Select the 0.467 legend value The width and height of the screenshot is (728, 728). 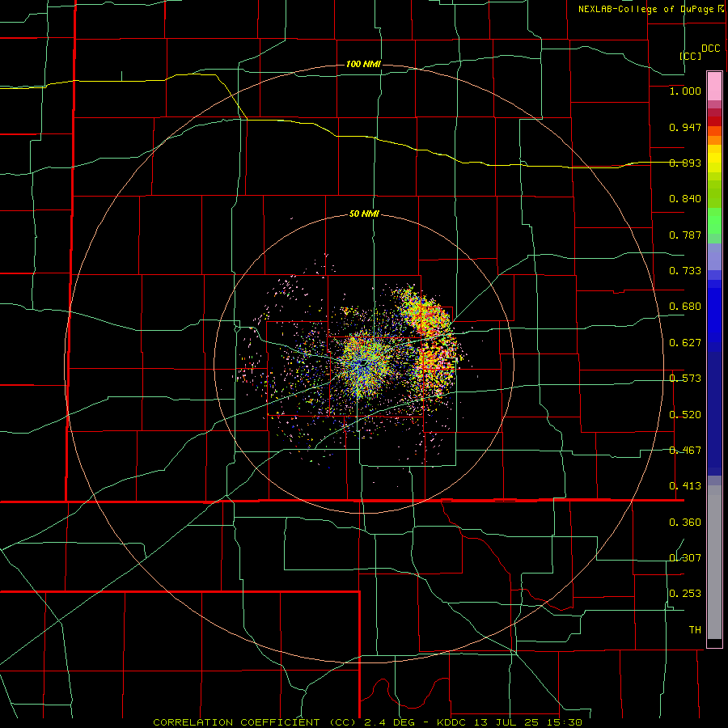685,451
